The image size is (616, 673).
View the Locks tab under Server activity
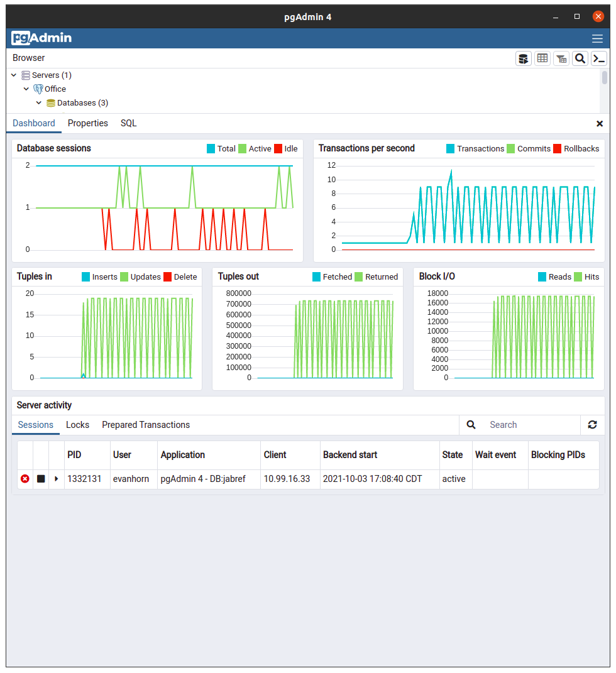point(77,425)
